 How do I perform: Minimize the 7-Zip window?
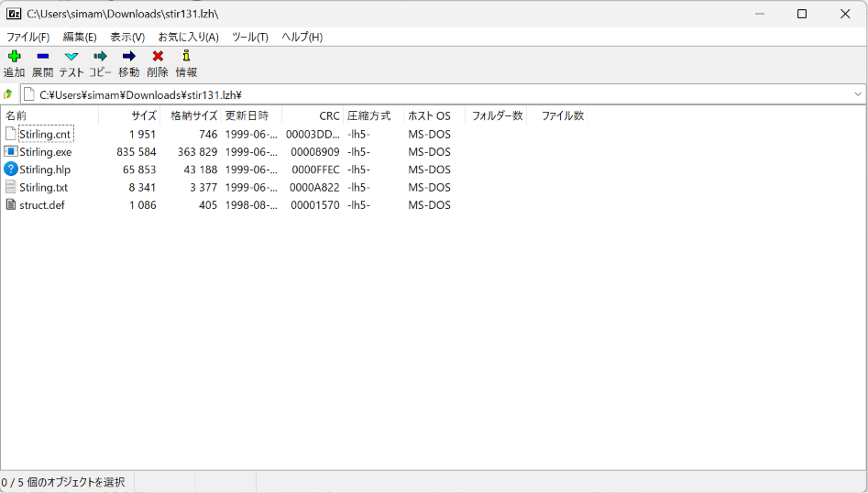click(760, 14)
